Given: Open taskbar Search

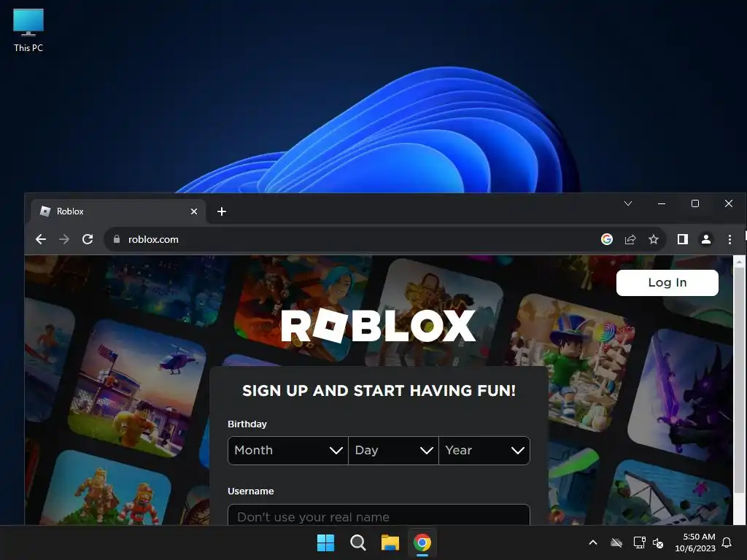Looking at the screenshot, I should pyautogui.click(x=357, y=542).
